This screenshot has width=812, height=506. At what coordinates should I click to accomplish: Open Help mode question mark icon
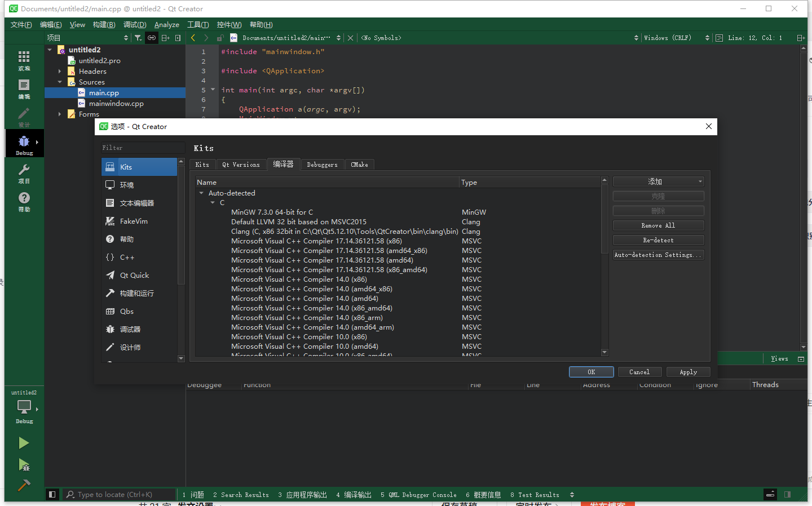(24, 201)
